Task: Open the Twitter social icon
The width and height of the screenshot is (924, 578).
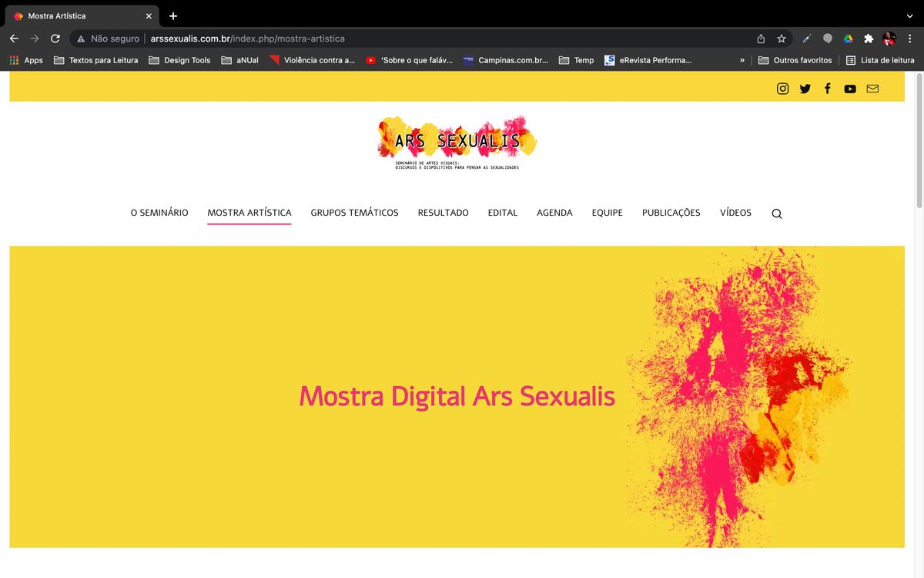Action: pyautogui.click(x=805, y=89)
